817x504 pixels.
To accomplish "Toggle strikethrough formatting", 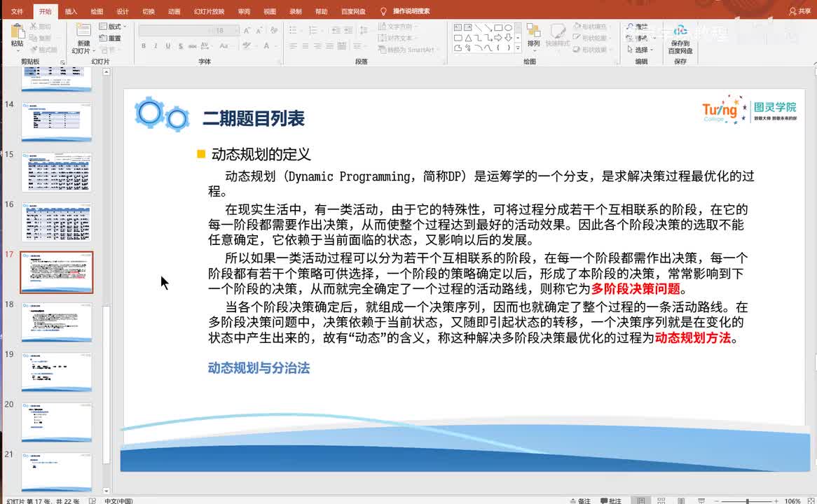I will (x=192, y=45).
